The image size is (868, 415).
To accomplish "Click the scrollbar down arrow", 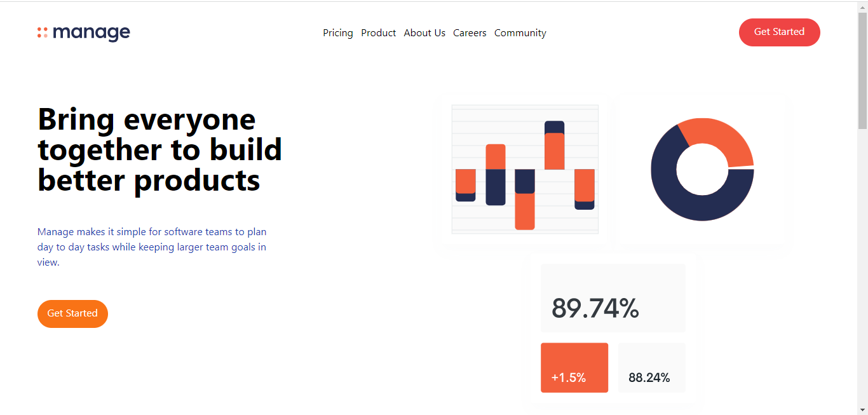I will 862,409.
